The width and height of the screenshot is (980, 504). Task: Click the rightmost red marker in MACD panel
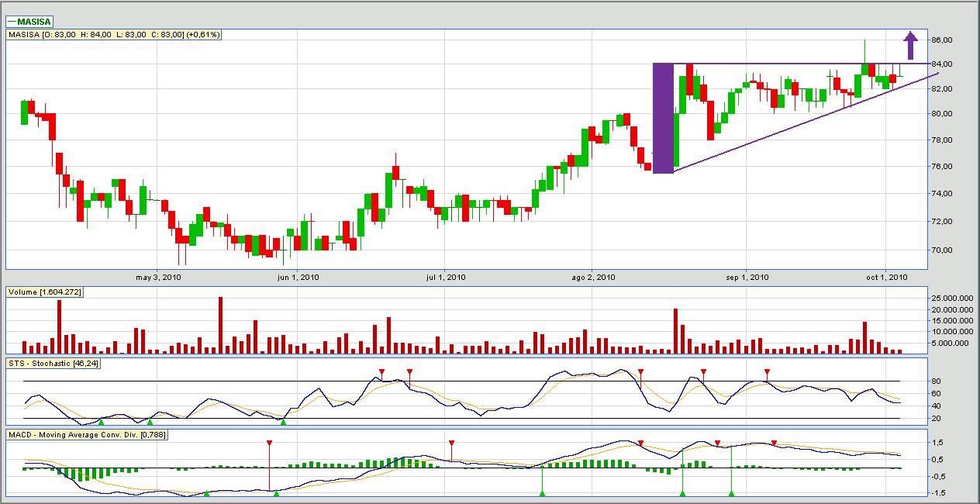click(774, 443)
